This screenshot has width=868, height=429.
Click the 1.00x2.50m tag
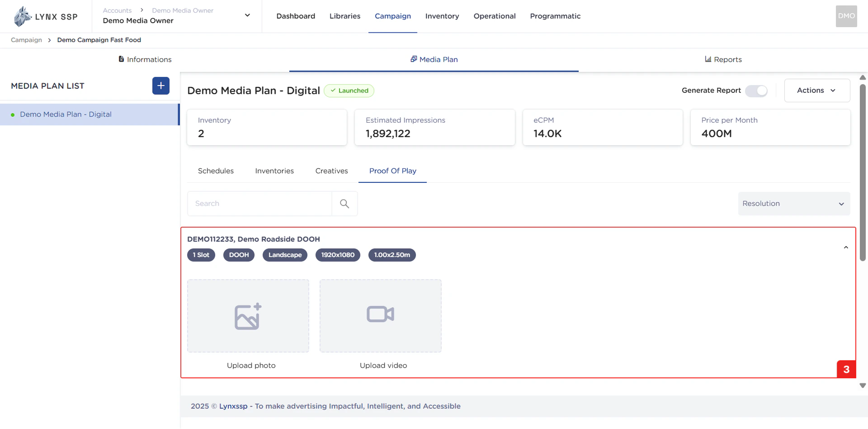click(392, 255)
